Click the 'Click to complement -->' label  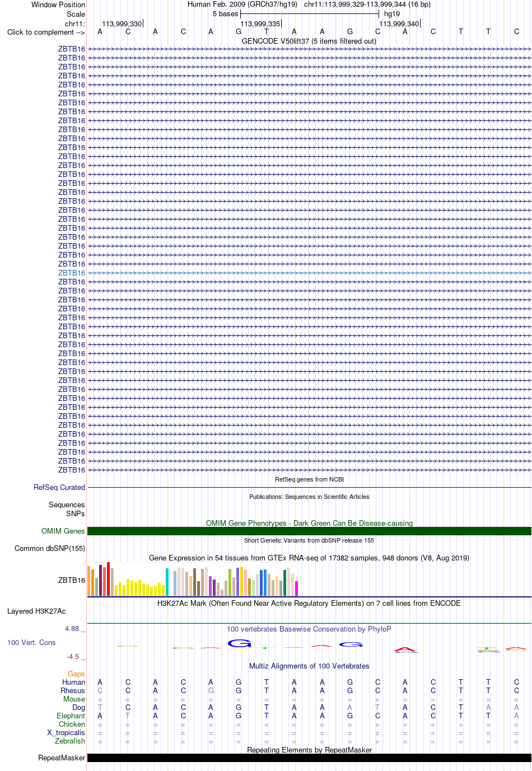(46, 32)
